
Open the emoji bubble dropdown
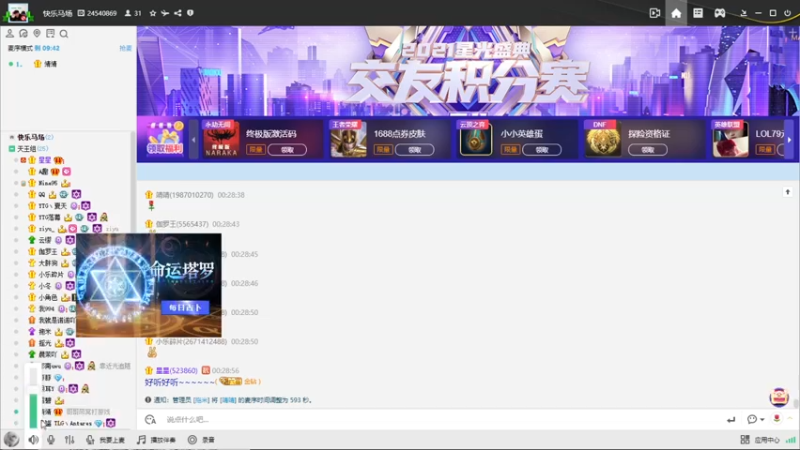756,419
